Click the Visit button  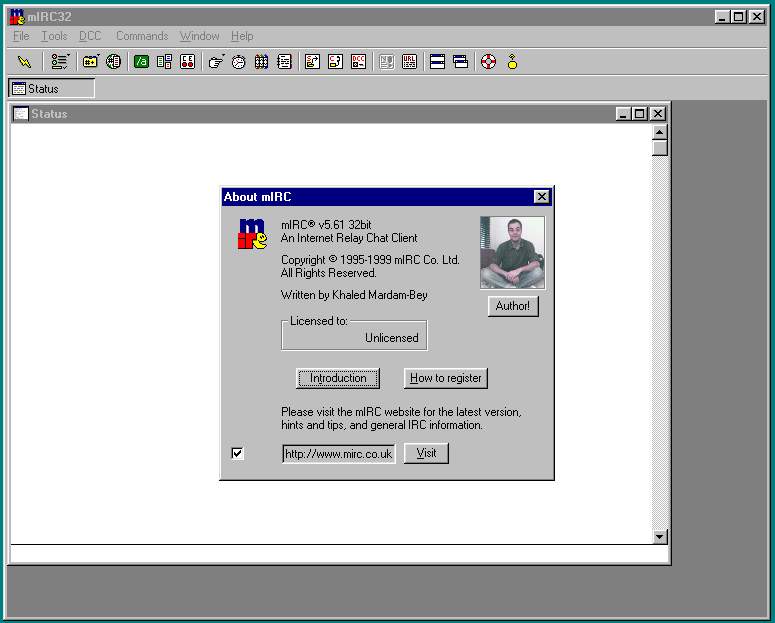click(x=426, y=453)
